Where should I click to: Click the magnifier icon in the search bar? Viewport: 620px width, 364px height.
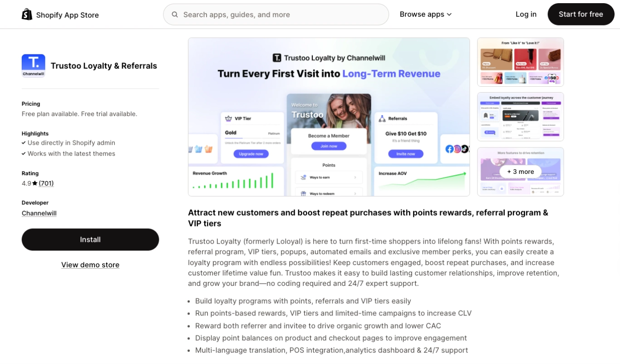(x=175, y=14)
